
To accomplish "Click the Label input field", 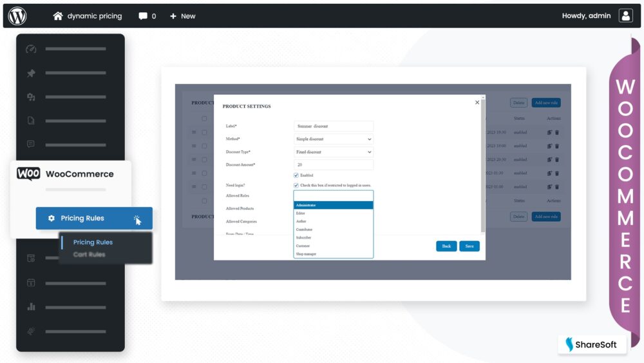I will click(x=334, y=126).
